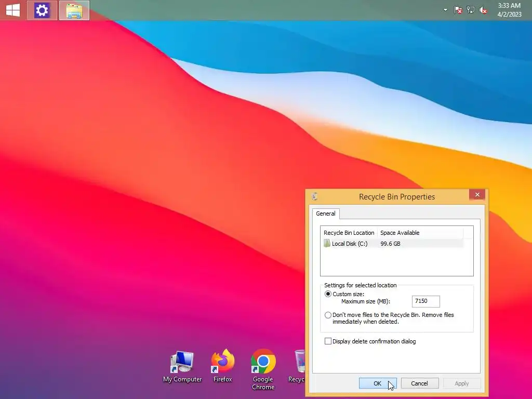Screen dimensions: 532x399
Task: Click the OK button
Action: tap(378, 383)
